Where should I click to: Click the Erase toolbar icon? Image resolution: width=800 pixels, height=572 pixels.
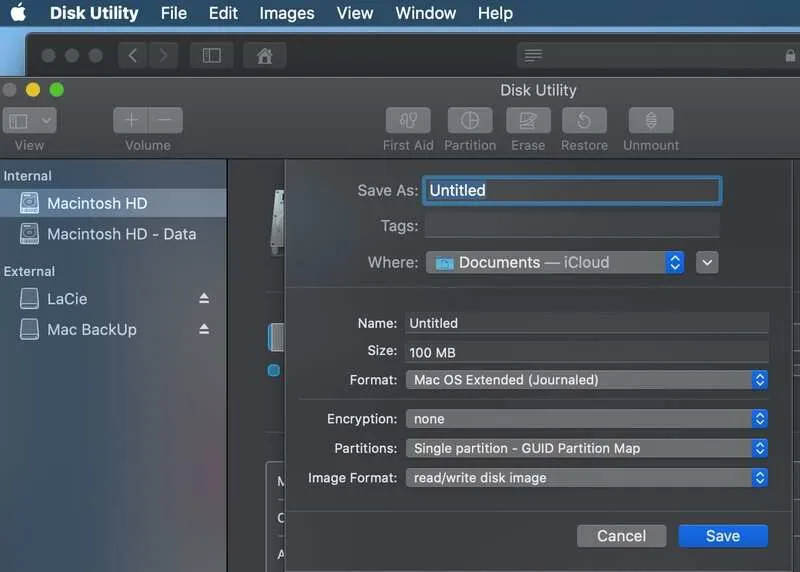[528, 120]
